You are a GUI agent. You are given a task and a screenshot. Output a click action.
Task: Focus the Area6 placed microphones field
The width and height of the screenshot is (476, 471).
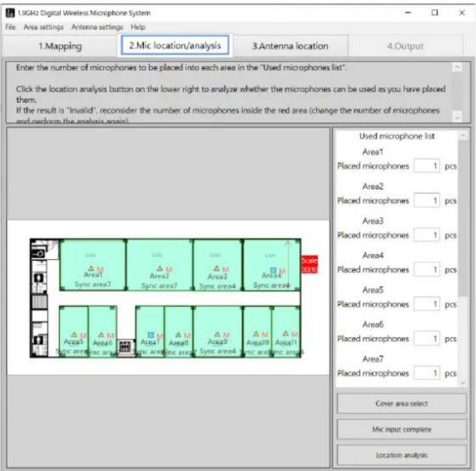tap(426, 339)
